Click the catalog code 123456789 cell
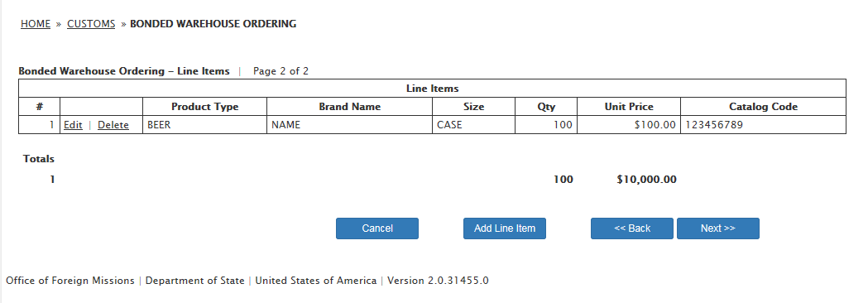Image resolution: width=868 pixels, height=303 pixels. click(764, 125)
